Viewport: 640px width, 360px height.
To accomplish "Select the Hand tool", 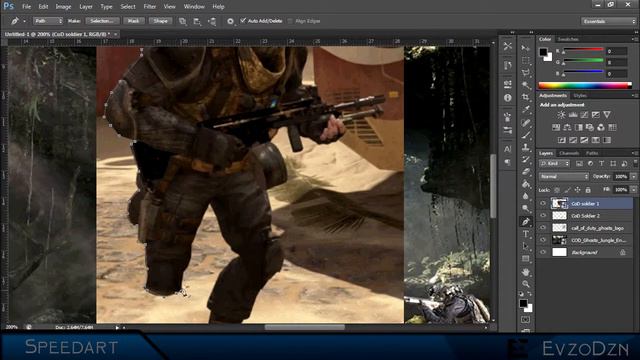I will (x=526, y=271).
